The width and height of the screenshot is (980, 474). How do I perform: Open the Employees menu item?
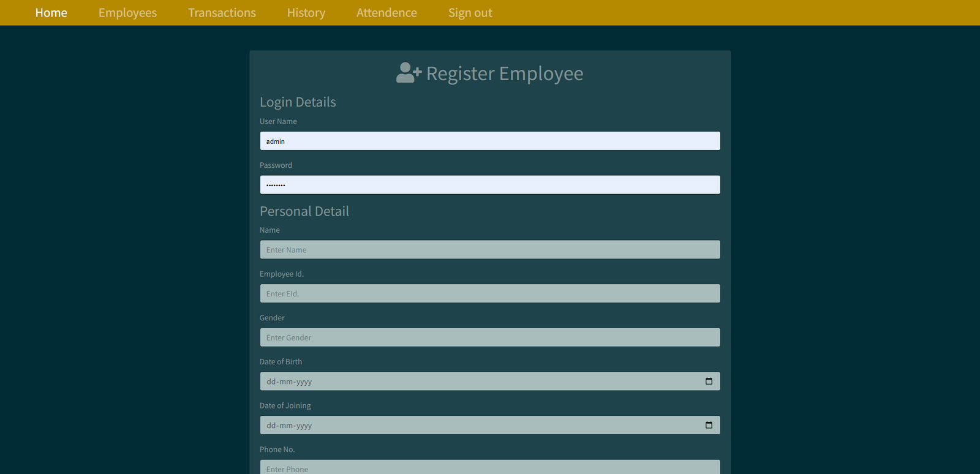point(127,13)
